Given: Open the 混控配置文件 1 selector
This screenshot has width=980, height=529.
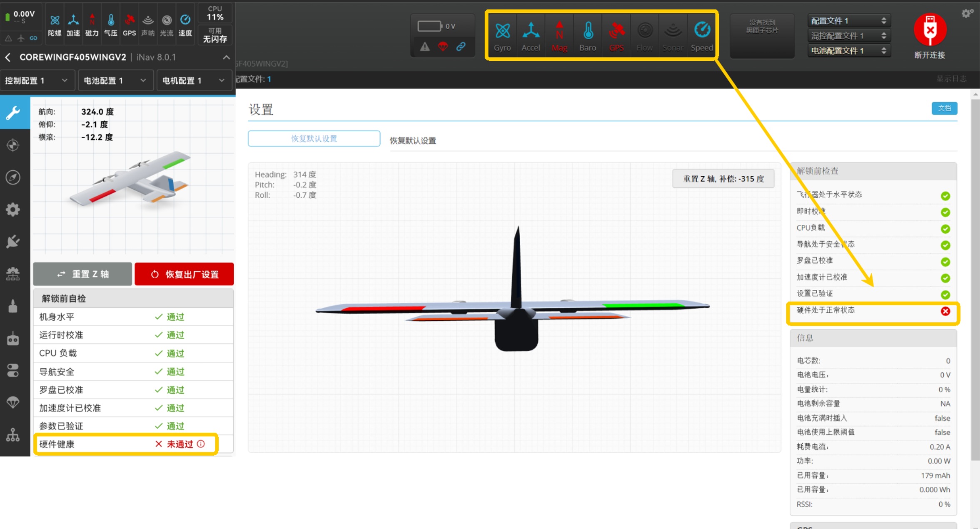Looking at the screenshot, I should 849,36.
